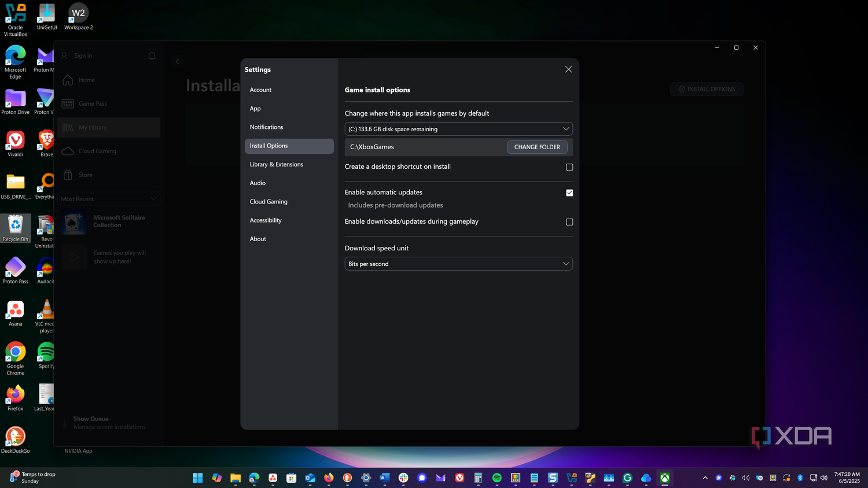Screen dimensions: 868x488
Task: Open Spotify from the taskbar
Action: click(496, 478)
